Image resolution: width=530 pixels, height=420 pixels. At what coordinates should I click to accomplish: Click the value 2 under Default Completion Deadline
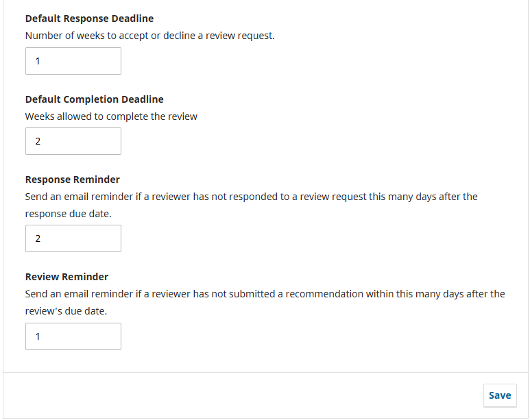(x=38, y=142)
